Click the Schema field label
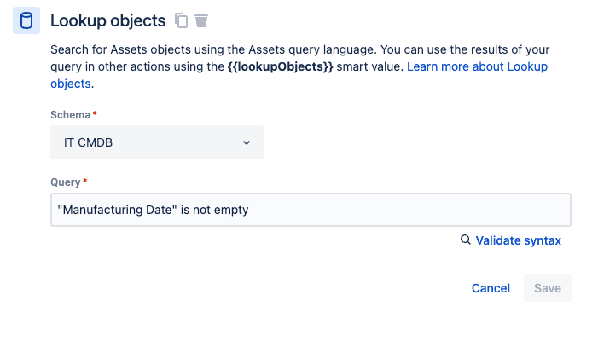Screen dimensions: 598x364 (69, 114)
